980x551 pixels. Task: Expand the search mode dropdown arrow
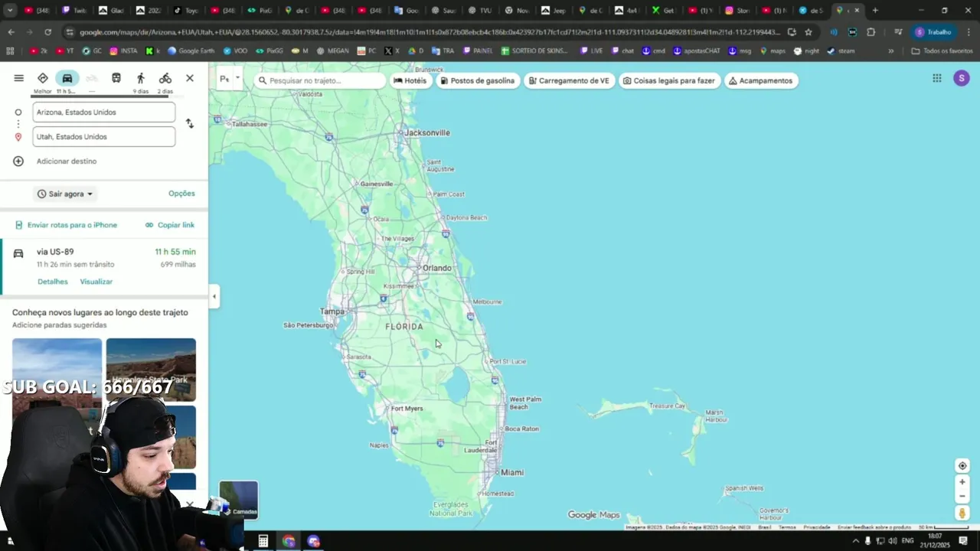pos(237,78)
